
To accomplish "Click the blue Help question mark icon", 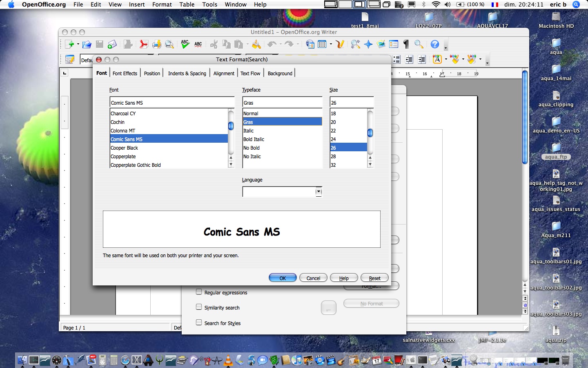I will click(435, 44).
